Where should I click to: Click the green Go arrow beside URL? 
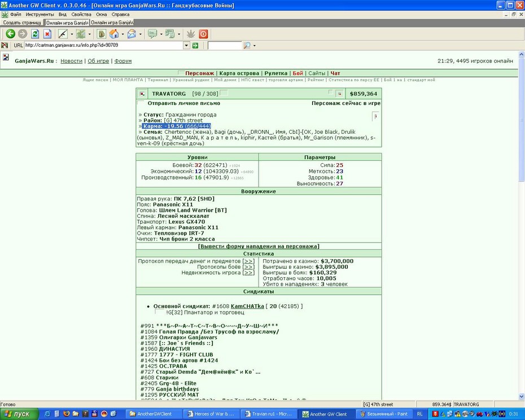[x=195, y=46]
